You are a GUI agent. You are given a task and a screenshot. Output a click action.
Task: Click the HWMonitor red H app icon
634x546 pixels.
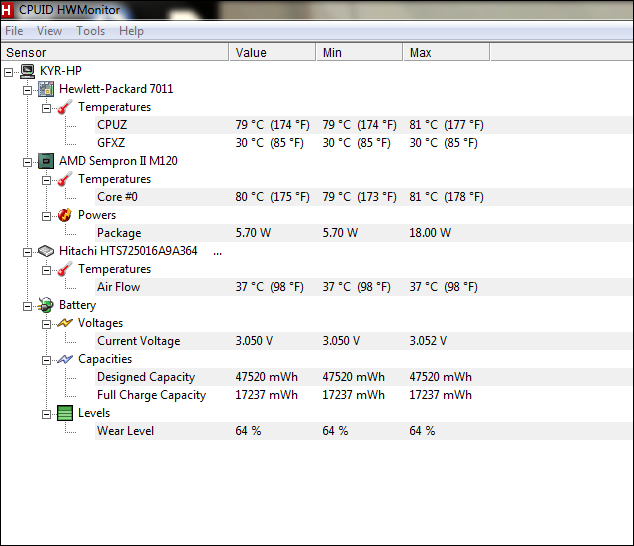click(x=7, y=10)
